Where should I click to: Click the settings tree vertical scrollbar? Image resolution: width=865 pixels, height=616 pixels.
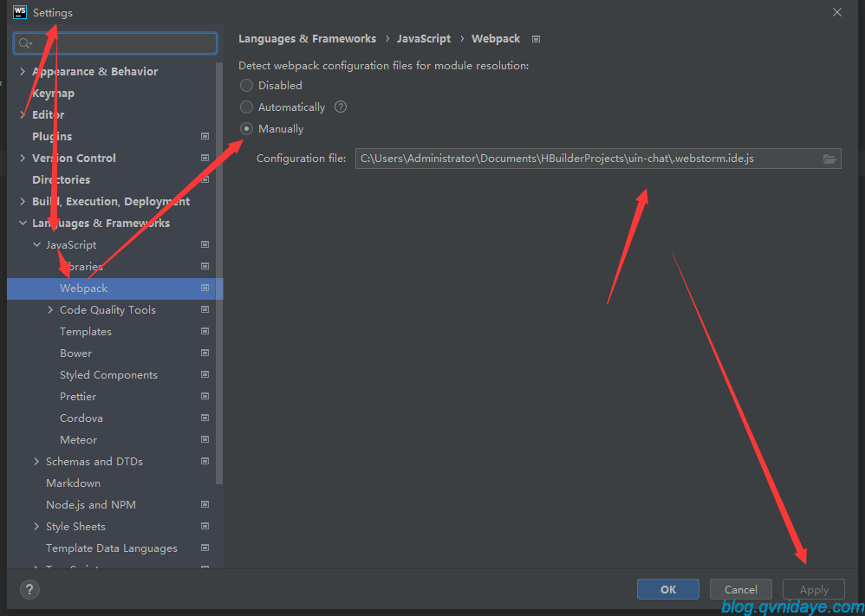(x=219, y=273)
